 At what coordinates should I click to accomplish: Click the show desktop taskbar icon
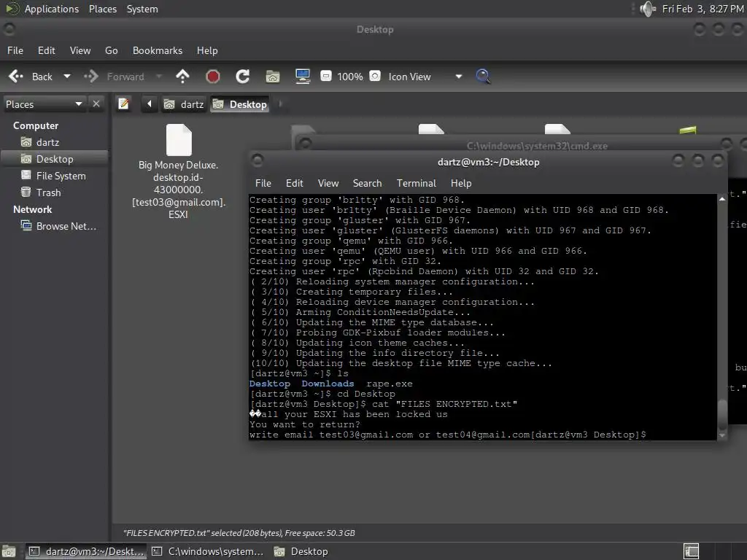pos(9,551)
